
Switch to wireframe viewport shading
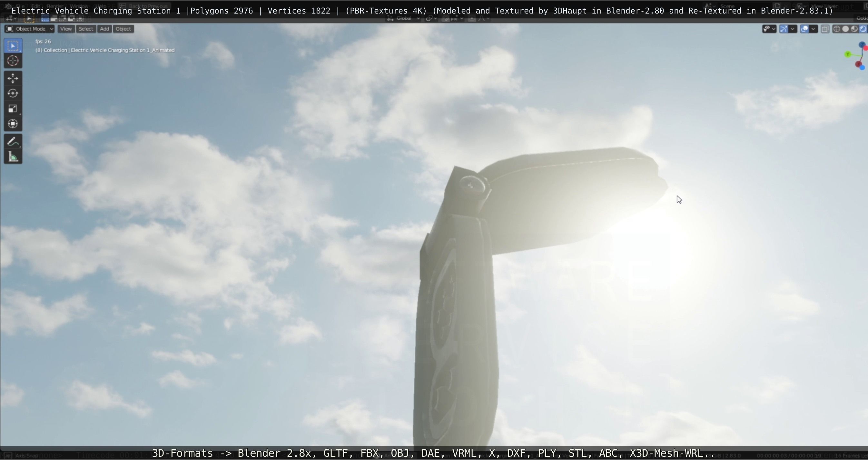(837, 29)
